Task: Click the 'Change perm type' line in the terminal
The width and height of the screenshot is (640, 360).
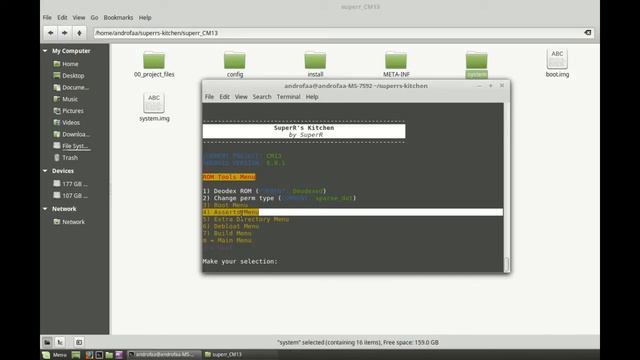Action: pyautogui.click(x=280, y=198)
